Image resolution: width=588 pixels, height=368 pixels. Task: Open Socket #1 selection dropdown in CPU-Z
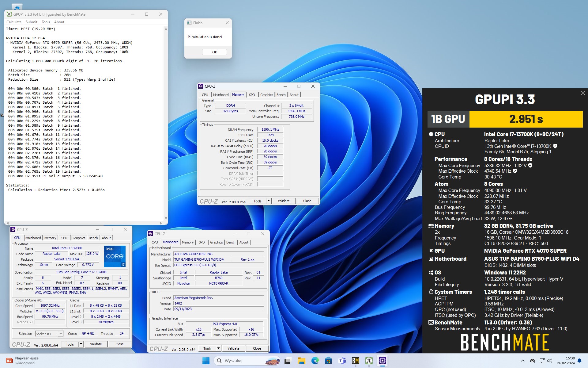49,334
